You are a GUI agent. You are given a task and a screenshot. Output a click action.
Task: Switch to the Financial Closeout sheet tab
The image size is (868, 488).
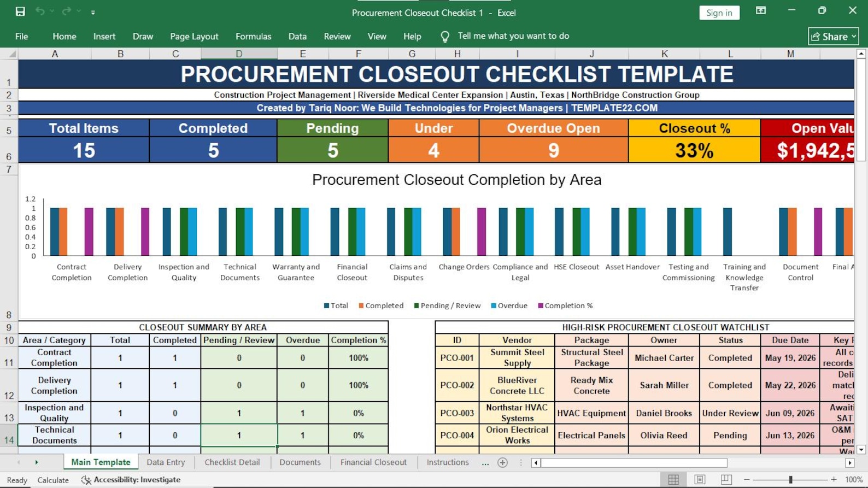coord(373,462)
